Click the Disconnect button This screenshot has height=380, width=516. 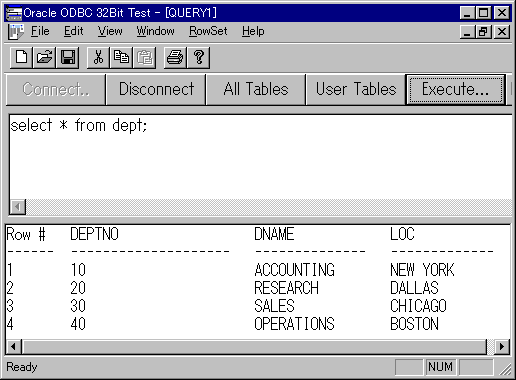click(156, 89)
